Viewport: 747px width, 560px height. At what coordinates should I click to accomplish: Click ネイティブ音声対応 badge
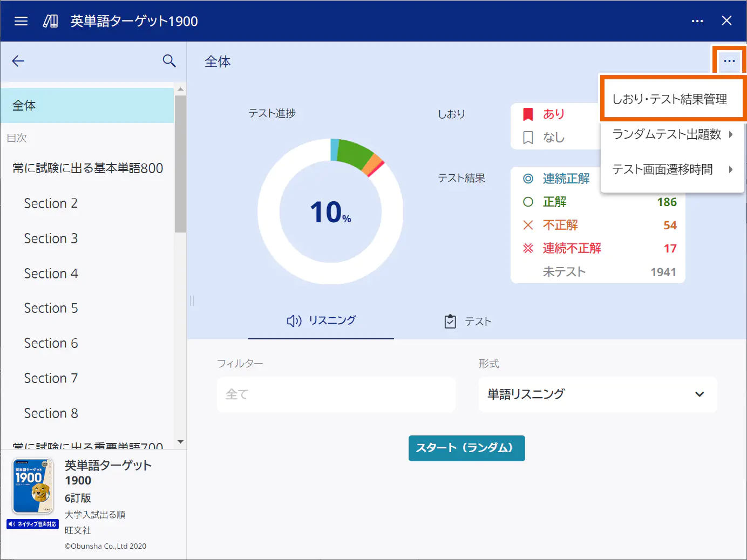(x=33, y=524)
